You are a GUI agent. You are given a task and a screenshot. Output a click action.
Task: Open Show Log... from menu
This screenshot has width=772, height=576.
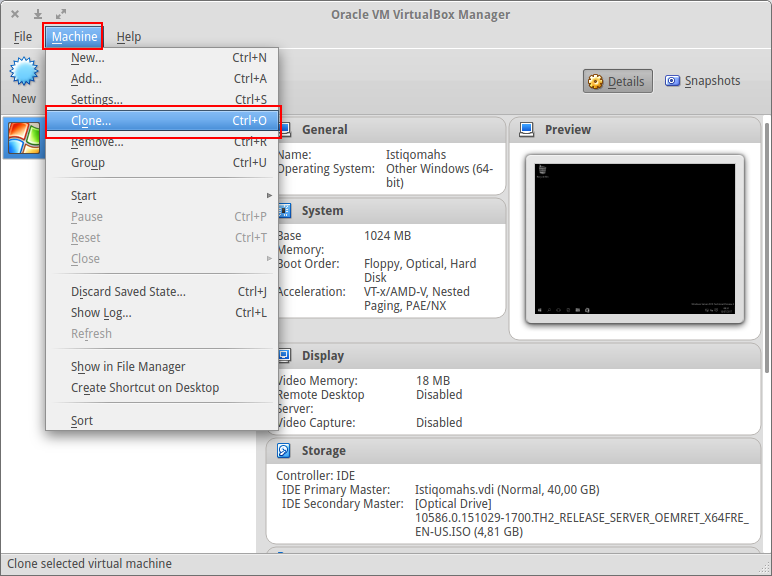pyautogui.click(x=162, y=313)
